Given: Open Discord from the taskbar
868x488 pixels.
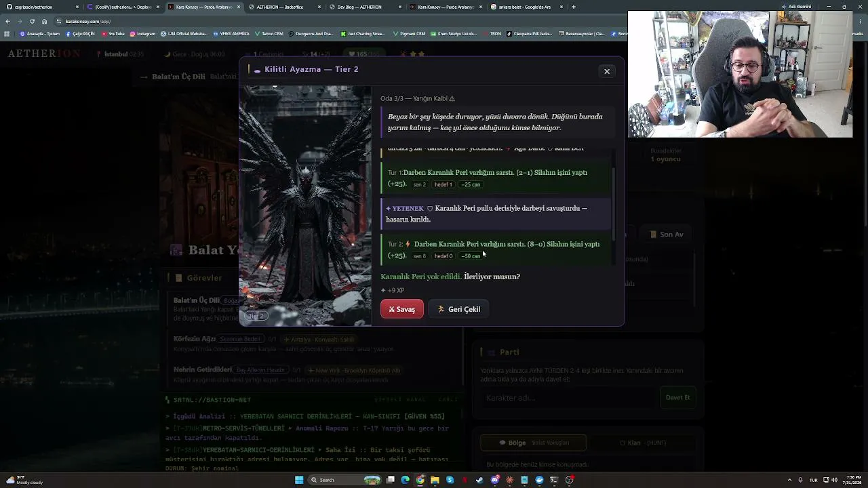Looking at the screenshot, I should [495, 480].
